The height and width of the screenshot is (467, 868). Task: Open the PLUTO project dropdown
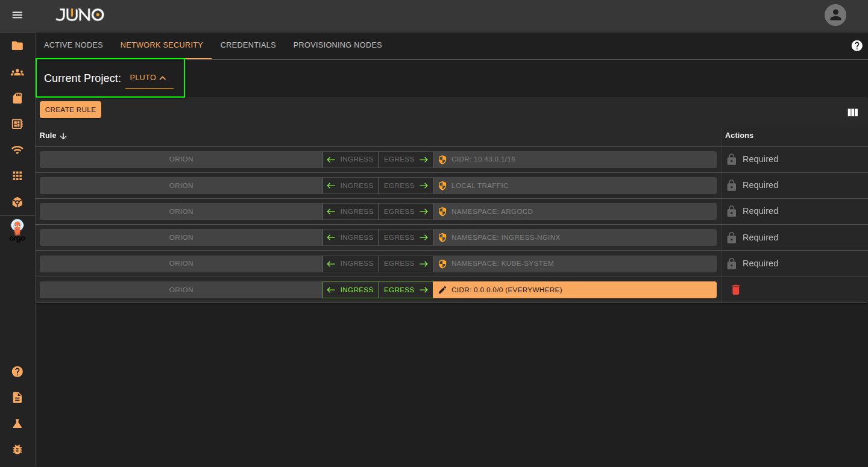[x=149, y=78]
